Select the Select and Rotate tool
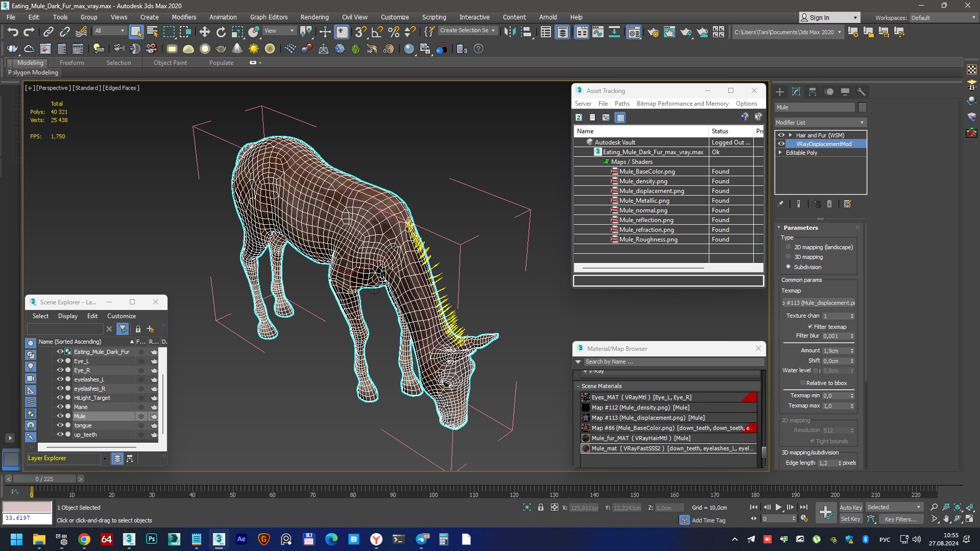Image resolution: width=980 pixels, height=551 pixels. tap(221, 32)
